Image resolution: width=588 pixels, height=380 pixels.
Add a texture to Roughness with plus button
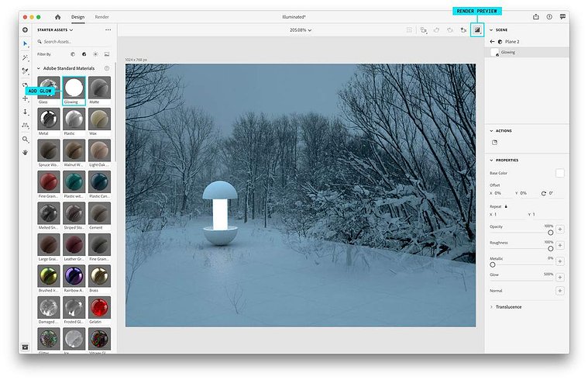tap(560, 245)
